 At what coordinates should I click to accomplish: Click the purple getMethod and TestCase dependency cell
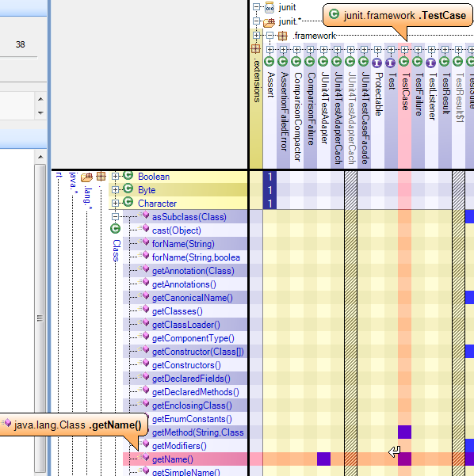(x=404, y=432)
